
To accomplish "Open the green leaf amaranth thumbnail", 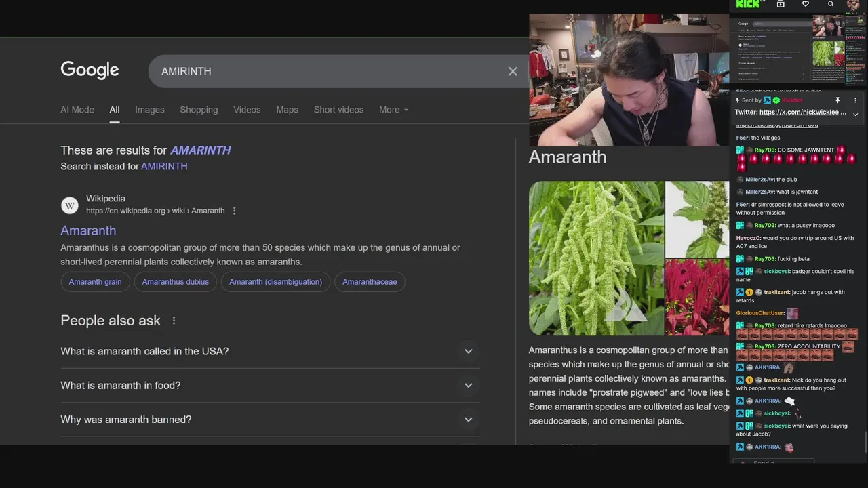I will point(697,219).
